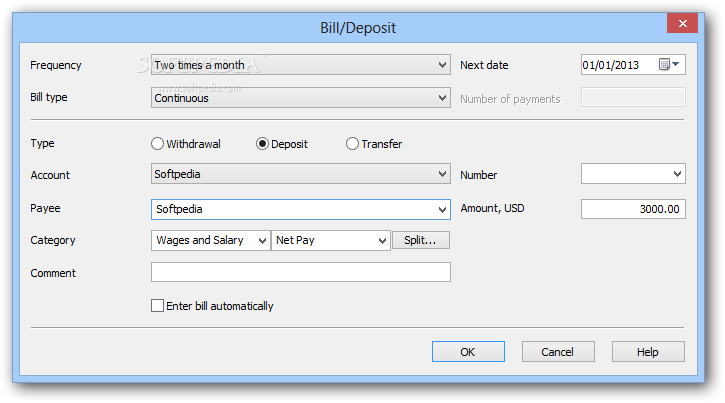Expand the Payee combo box list
The image size is (725, 403).
click(x=442, y=210)
